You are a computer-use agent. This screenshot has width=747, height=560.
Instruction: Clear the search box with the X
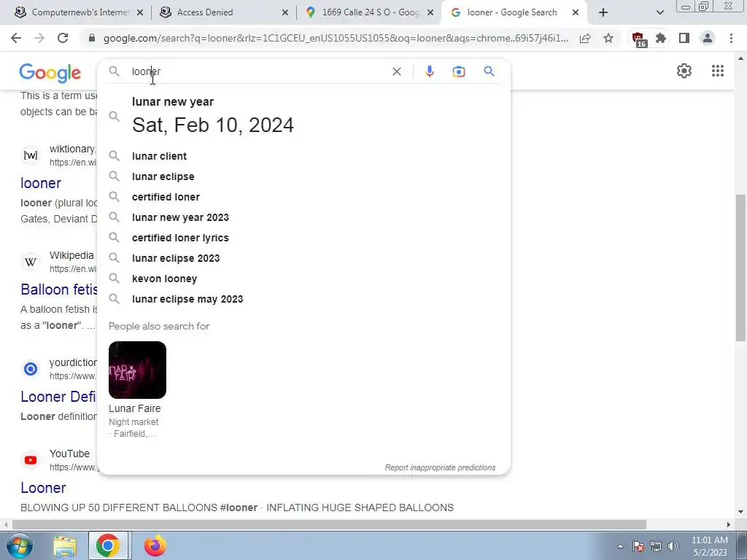396,71
